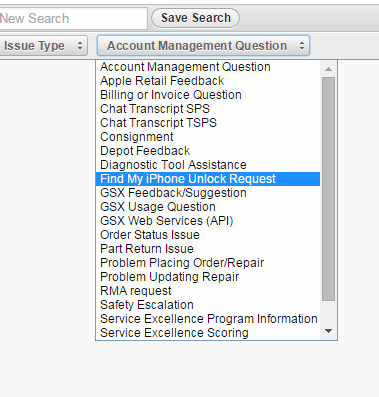Image resolution: width=379 pixels, height=397 pixels.
Task: Choose Problem Placing Order/Repair option
Action: (208, 263)
